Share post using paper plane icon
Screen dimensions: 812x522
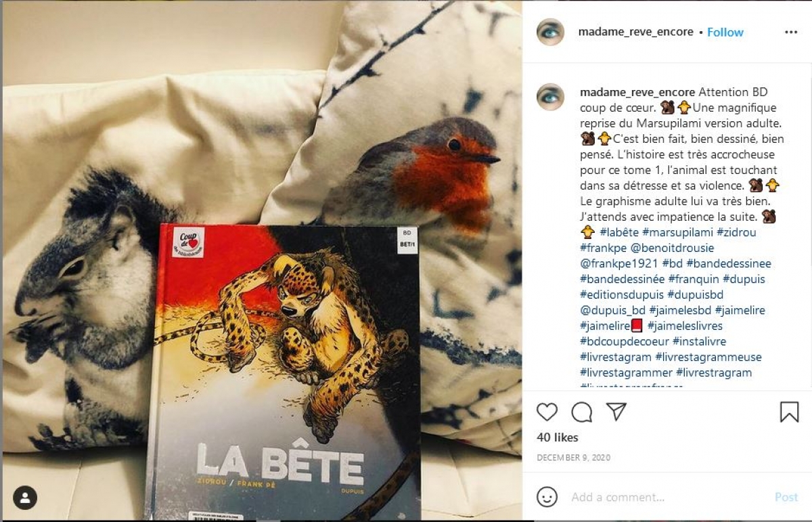tap(616, 412)
